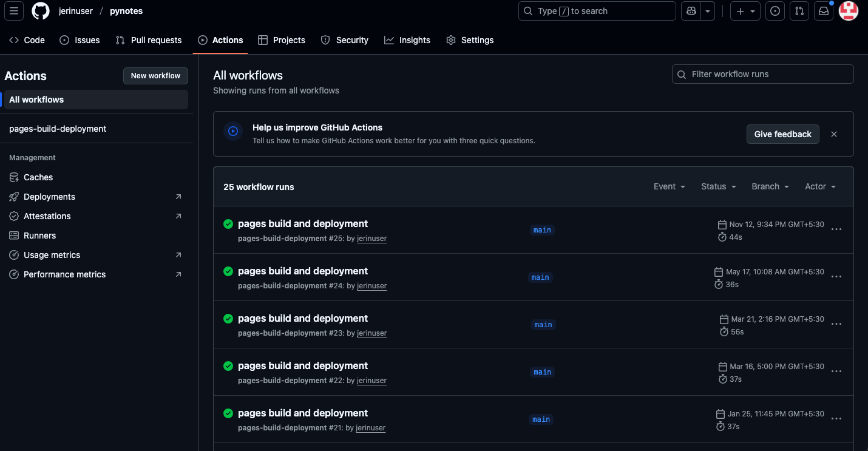Select pages-build-deployment workflow in sidebar

[x=58, y=129]
